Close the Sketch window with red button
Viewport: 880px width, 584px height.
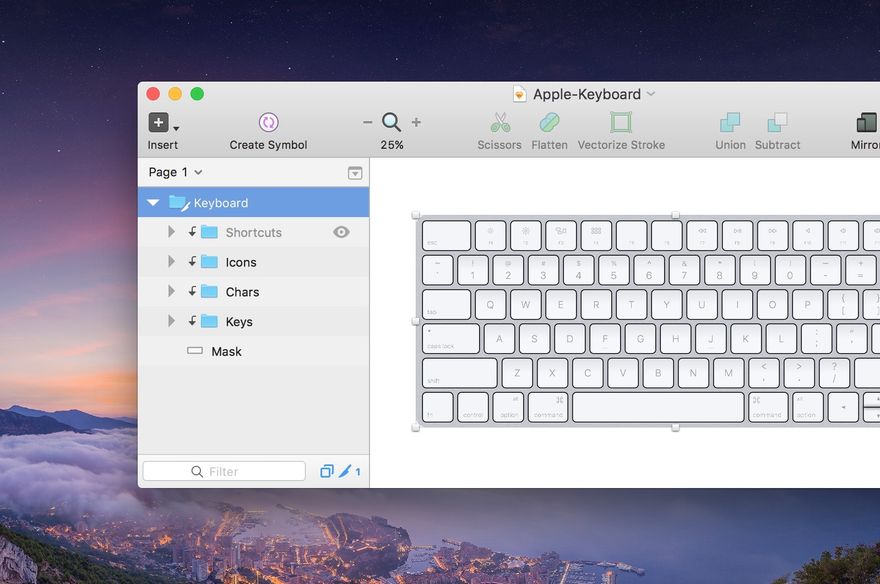tap(153, 94)
